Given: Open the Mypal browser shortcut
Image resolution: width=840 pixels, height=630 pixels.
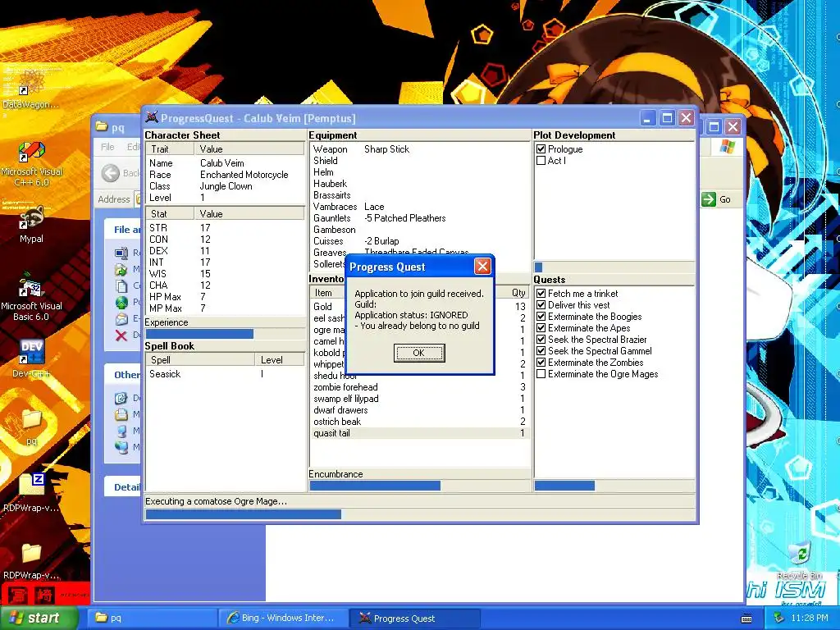Looking at the screenshot, I should point(32,224).
